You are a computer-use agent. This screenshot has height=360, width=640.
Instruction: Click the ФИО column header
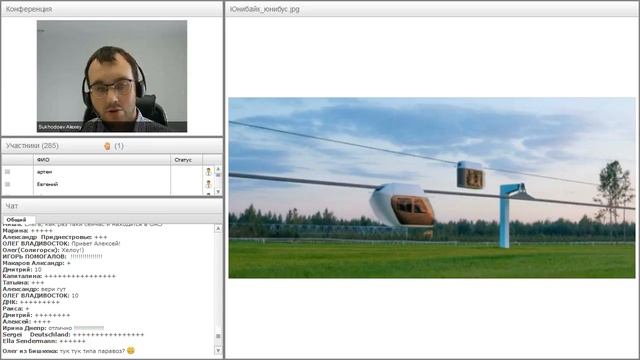coord(102,160)
